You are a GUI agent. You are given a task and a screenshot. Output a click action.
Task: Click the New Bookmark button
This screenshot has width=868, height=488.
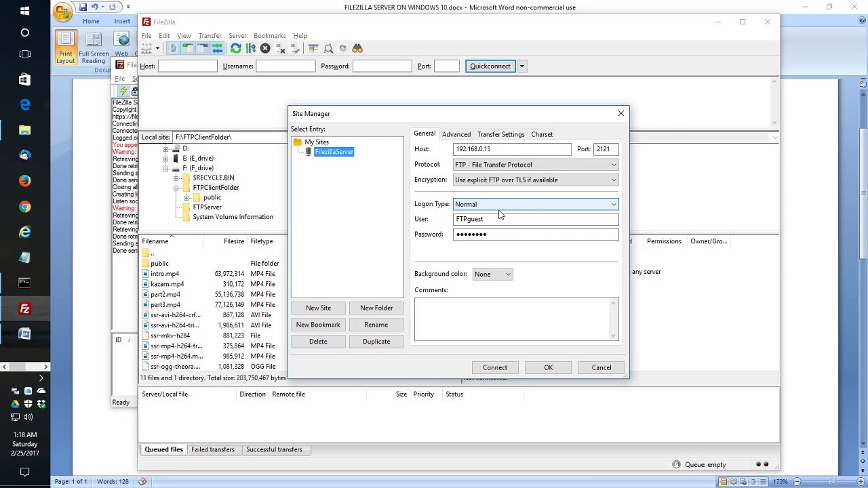(319, 325)
